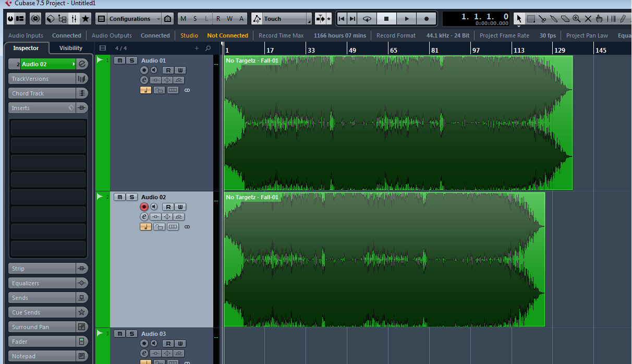The width and height of the screenshot is (632, 364).
Task: Open the mixer from the toolbar
Action: [x=74, y=19]
